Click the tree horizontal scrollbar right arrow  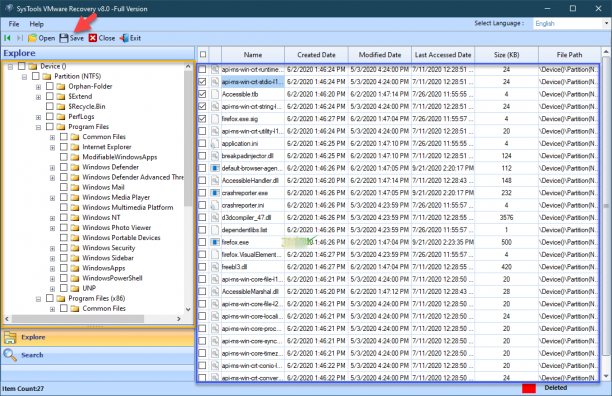click(179, 319)
